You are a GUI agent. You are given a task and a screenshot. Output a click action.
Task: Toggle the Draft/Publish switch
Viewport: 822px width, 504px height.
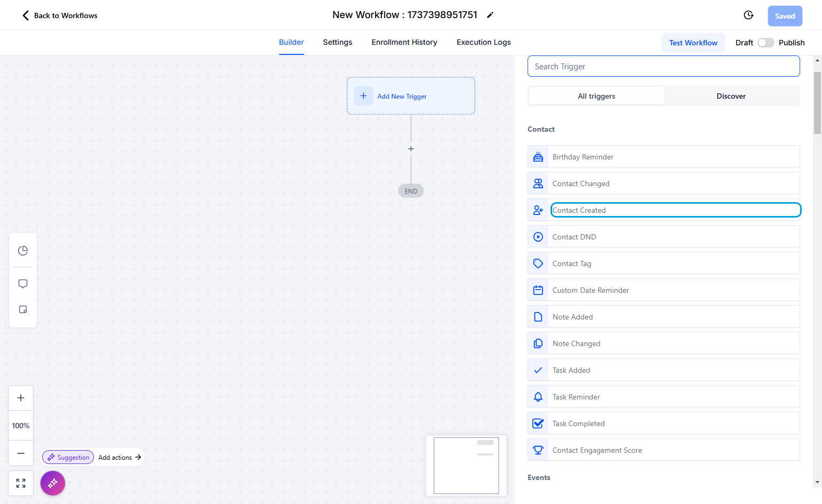pos(765,43)
